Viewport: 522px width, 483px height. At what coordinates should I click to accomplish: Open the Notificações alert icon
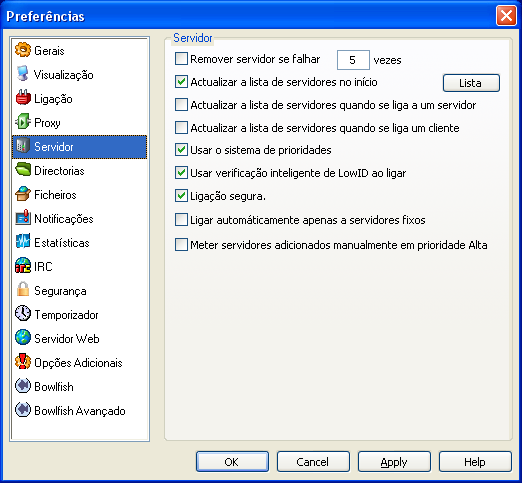click(23, 218)
